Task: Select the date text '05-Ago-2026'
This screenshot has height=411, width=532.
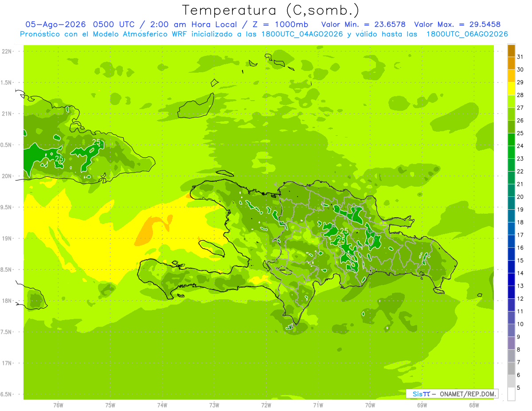Action: 56,24
